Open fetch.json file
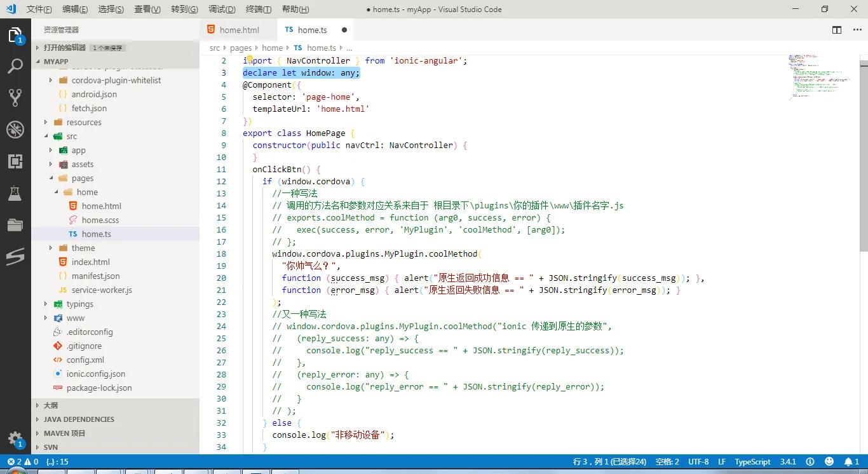The width and height of the screenshot is (868, 474). coord(116,108)
